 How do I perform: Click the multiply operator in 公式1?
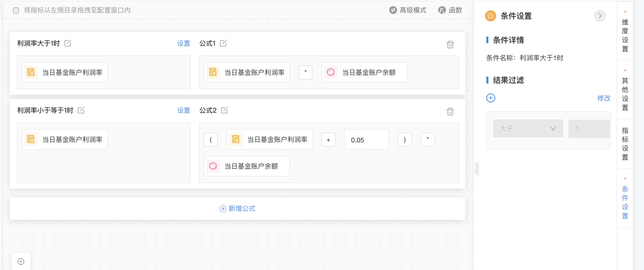click(306, 72)
